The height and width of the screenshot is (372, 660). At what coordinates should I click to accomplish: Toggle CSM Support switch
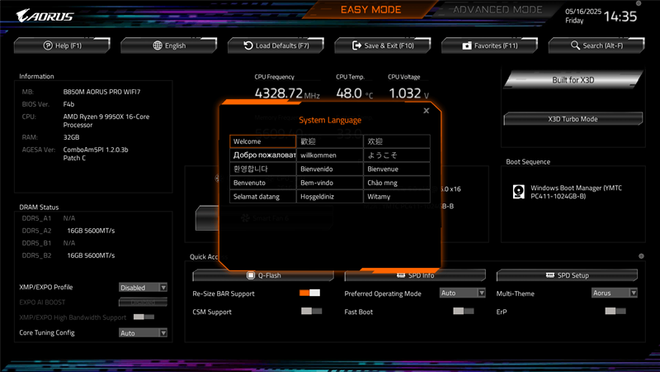[x=311, y=311]
